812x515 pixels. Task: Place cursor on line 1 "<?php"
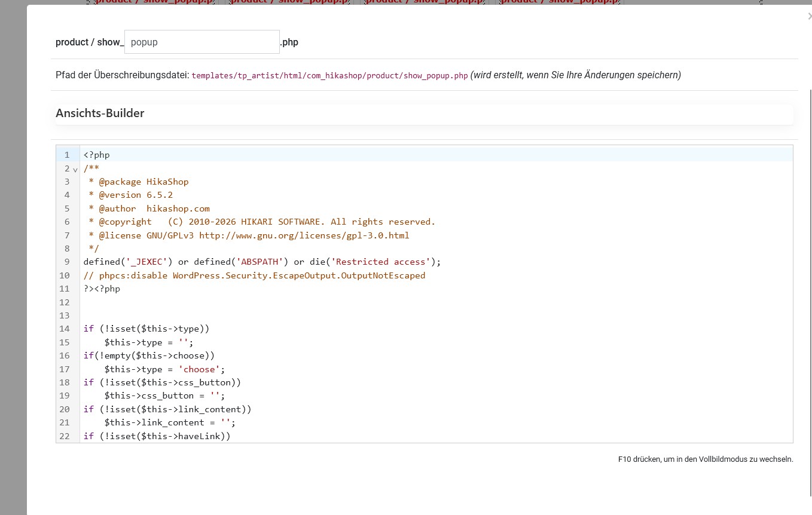click(x=97, y=155)
